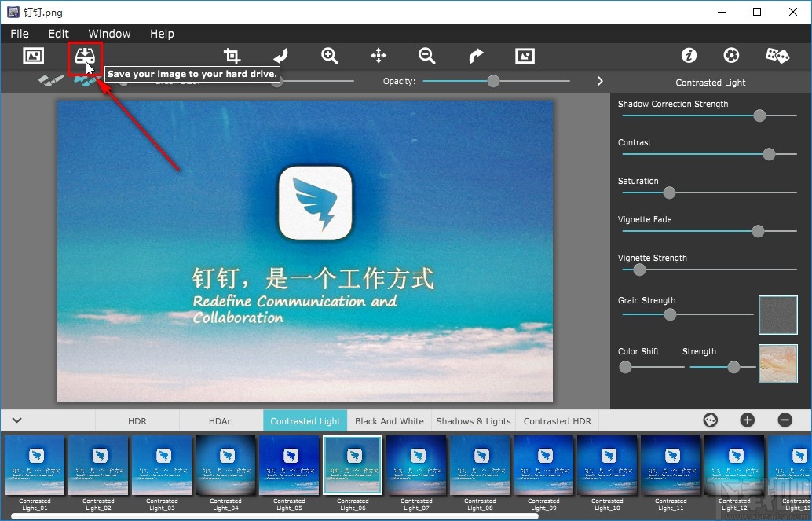Adjust the Vignette Strength slider
This screenshot has width=812, height=521.
[x=639, y=270]
